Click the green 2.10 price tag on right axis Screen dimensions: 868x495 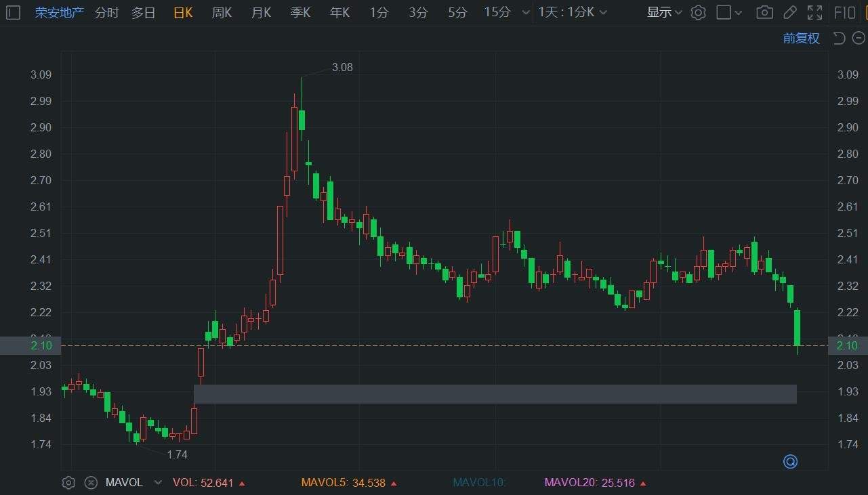point(848,345)
